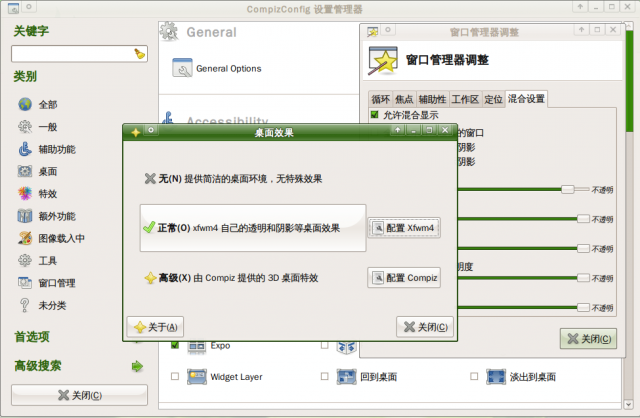
Task: Select the 全部 category globe icon
Action: coord(25,104)
